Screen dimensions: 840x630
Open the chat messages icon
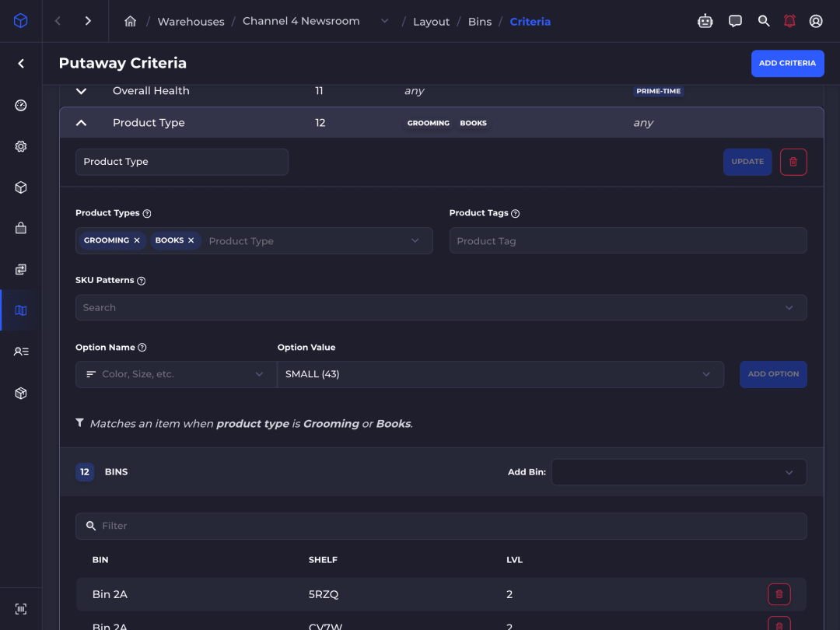coord(735,21)
